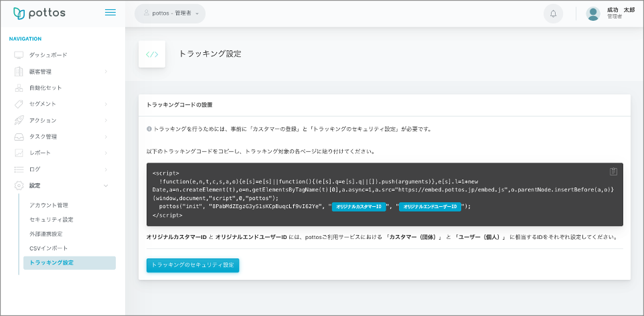Click the ログ list icon

click(19, 169)
